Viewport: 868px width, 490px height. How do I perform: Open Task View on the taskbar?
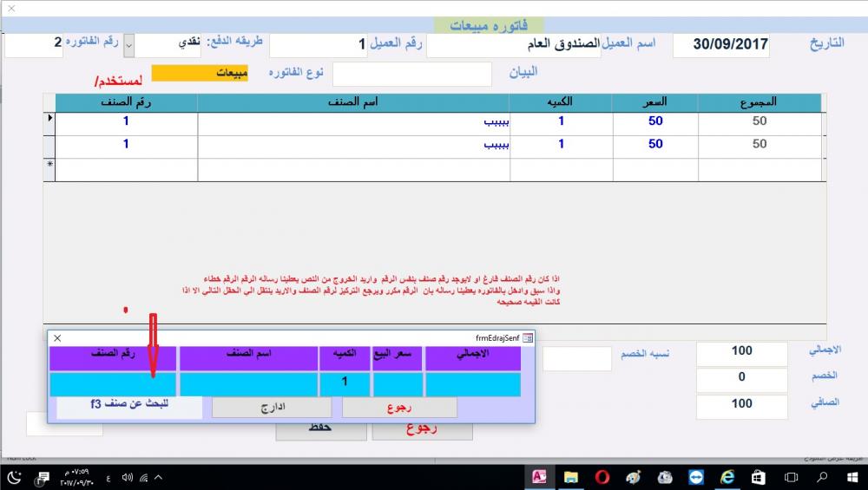tap(791, 477)
